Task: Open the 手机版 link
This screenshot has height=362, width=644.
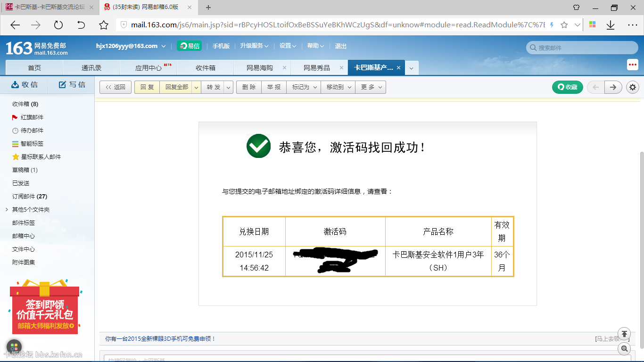Action: [221, 46]
